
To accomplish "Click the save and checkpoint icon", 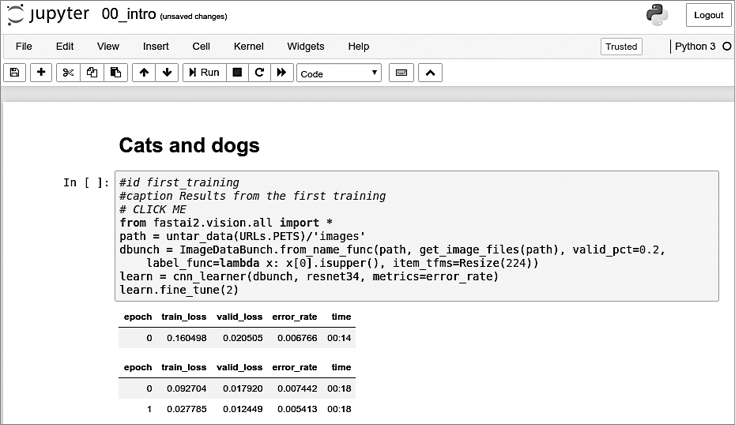I will coord(15,73).
